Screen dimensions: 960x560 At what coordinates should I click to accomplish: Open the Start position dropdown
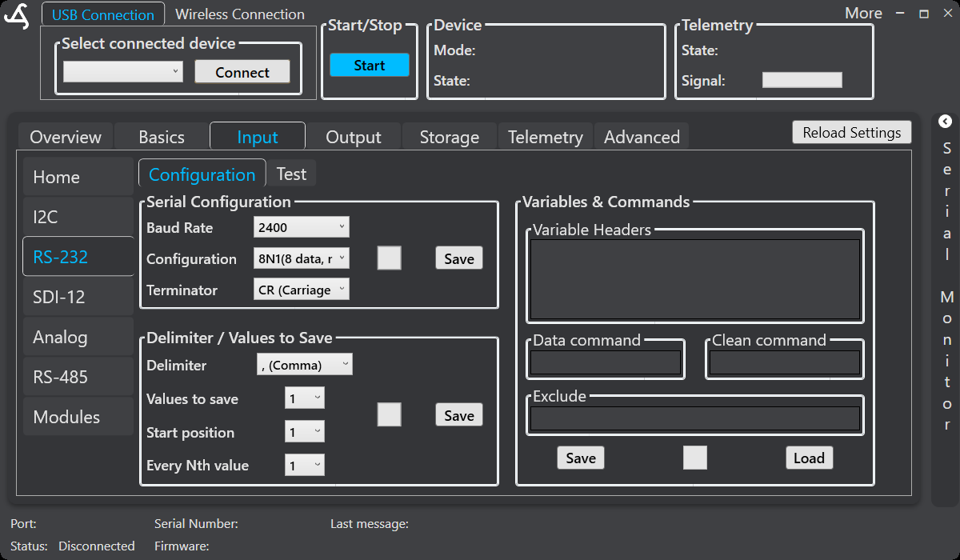click(x=305, y=432)
